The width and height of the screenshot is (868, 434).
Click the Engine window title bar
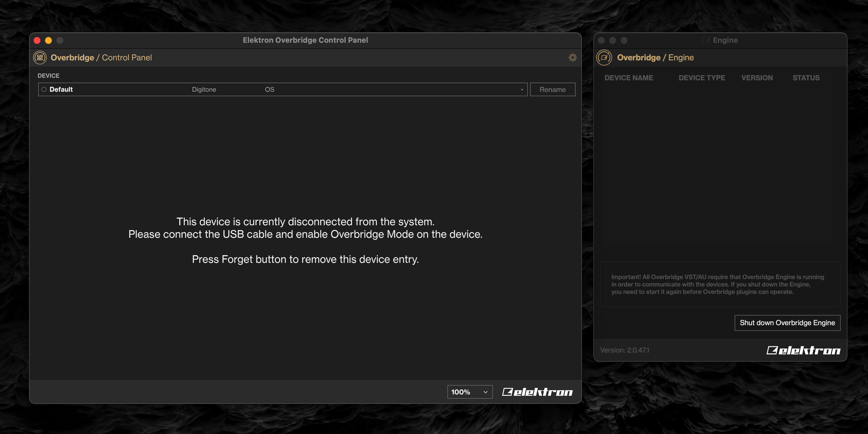coord(720,40)
